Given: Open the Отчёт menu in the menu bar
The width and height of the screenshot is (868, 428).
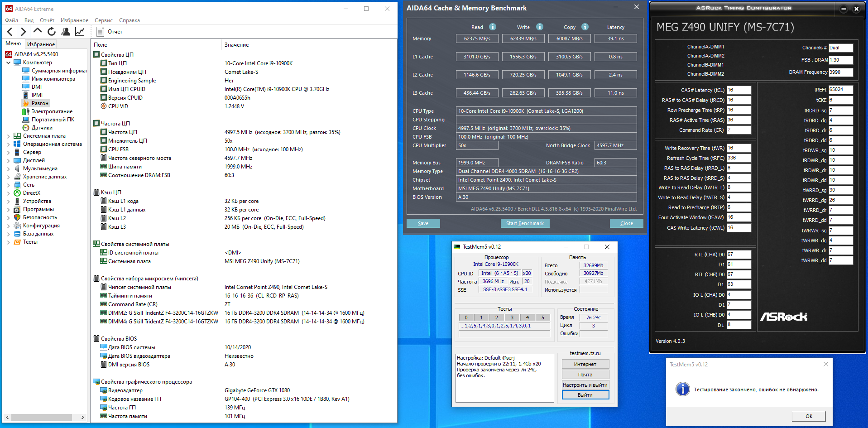Looking at the screenshot, I should 47,20.
